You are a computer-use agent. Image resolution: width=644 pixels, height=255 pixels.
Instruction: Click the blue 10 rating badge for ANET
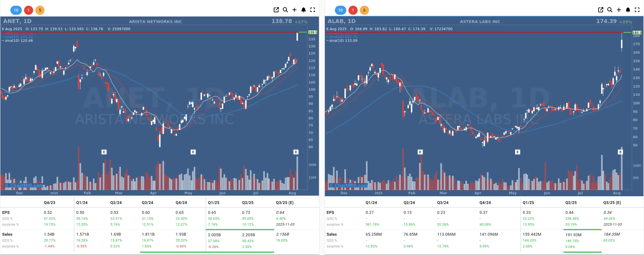pos(16,10)
